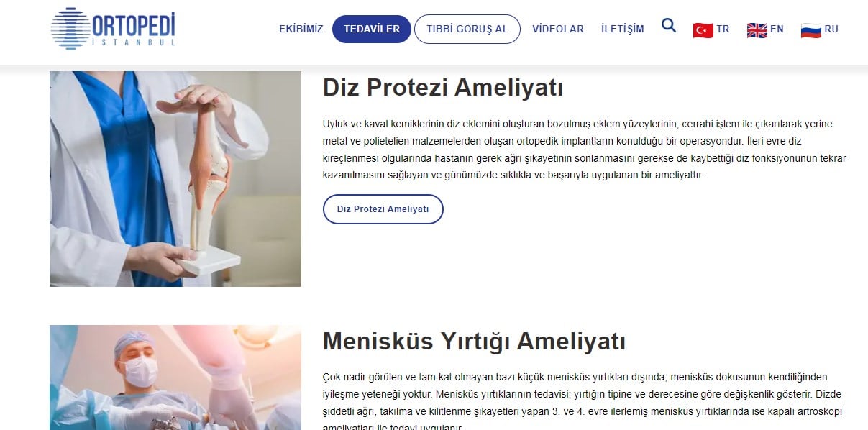Screen dimensions: 868x430
Task: Select the UK flag icon
Action: [x=757, y=29]
